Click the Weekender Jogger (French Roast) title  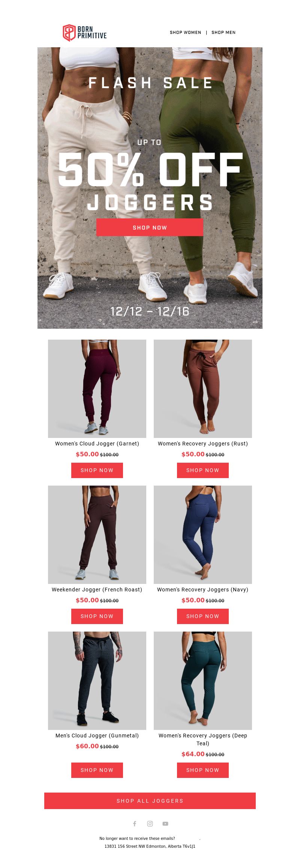(x=97, y=590)
